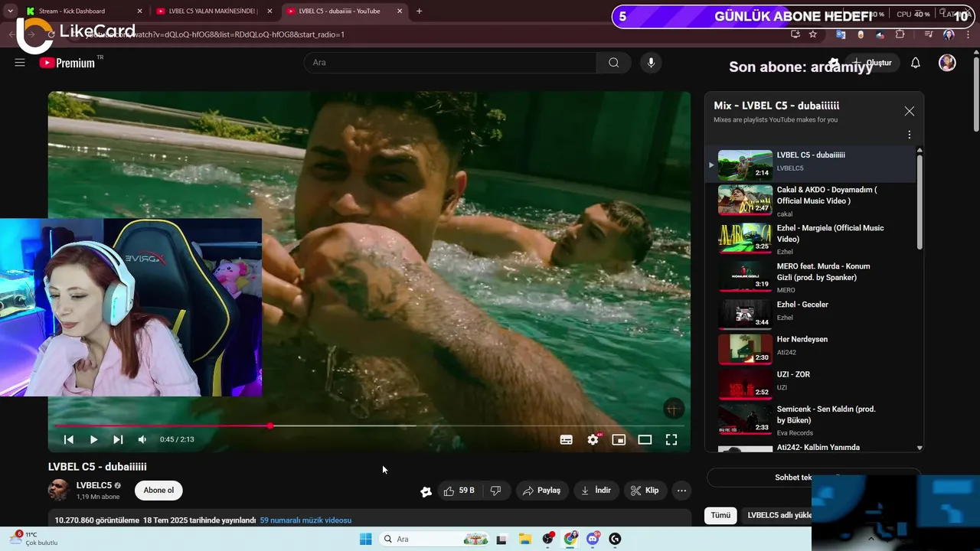Seek using the red progress bar
The image size is (980, 551).
[x=371, y=425]
